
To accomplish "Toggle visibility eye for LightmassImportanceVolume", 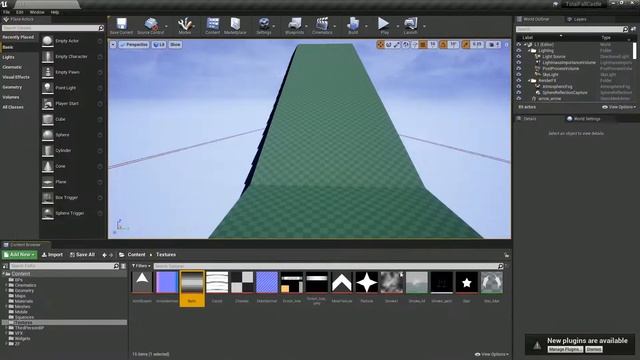I will click(519, 62).
